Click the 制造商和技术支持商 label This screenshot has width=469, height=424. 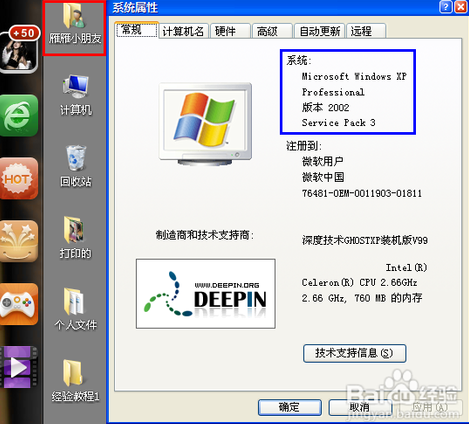205,235
